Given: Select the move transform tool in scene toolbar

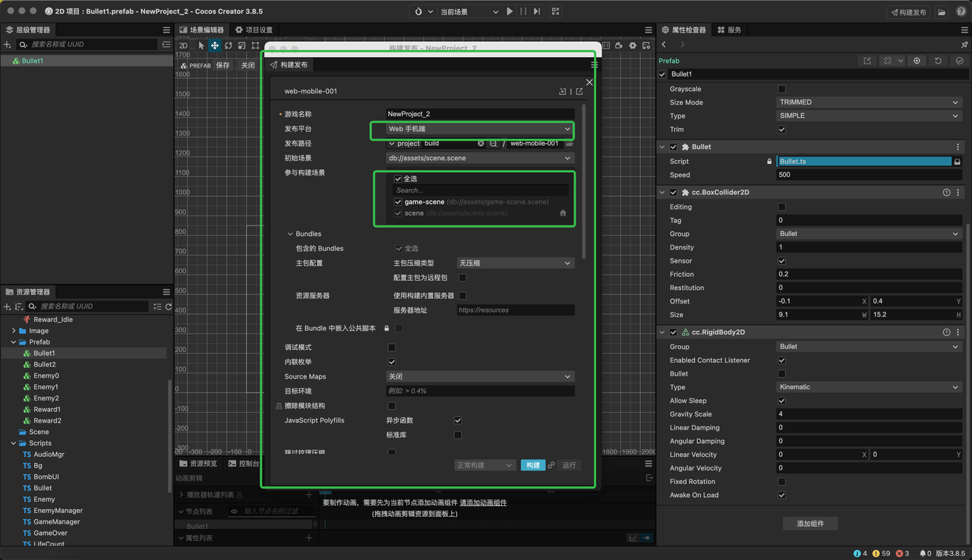Looking at the screenshot, I should tap(215, 46).
